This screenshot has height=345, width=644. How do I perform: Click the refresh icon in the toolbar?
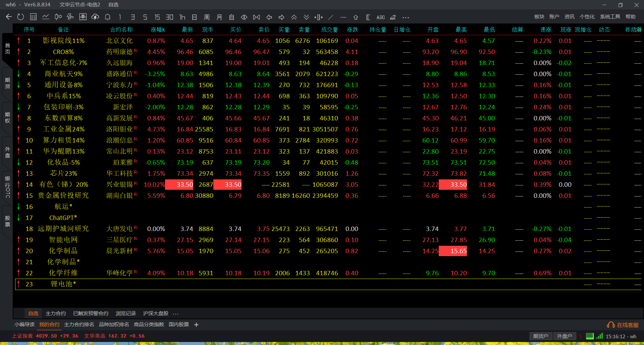20,17
